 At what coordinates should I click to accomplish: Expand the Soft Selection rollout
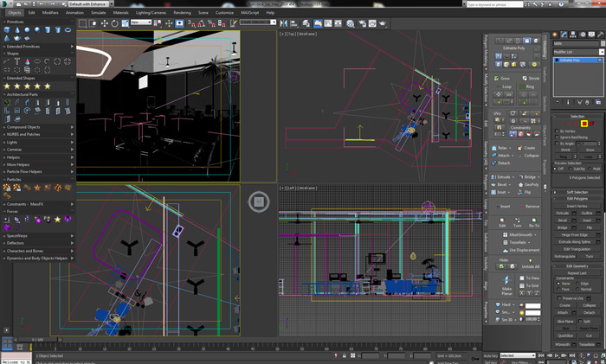(x=577, y=192)
